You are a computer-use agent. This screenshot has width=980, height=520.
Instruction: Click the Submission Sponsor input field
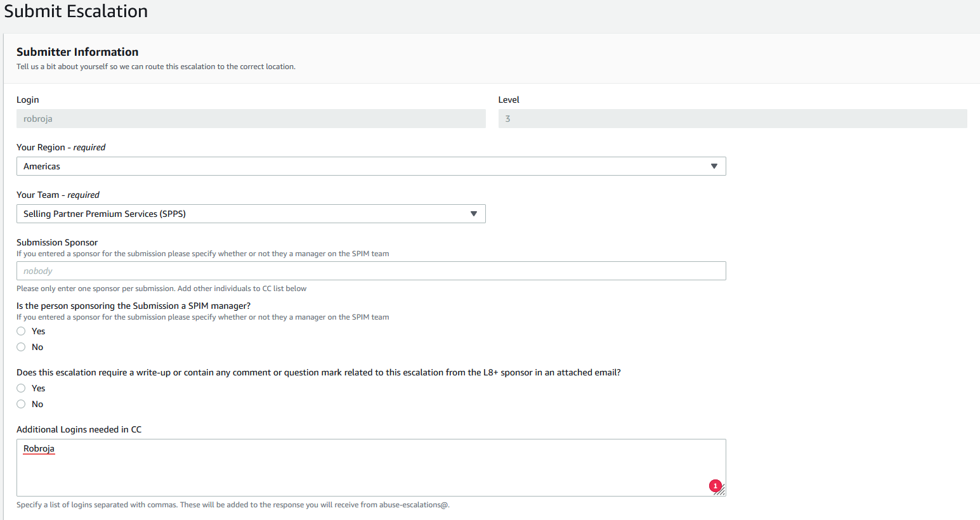(x=371, y=271)
